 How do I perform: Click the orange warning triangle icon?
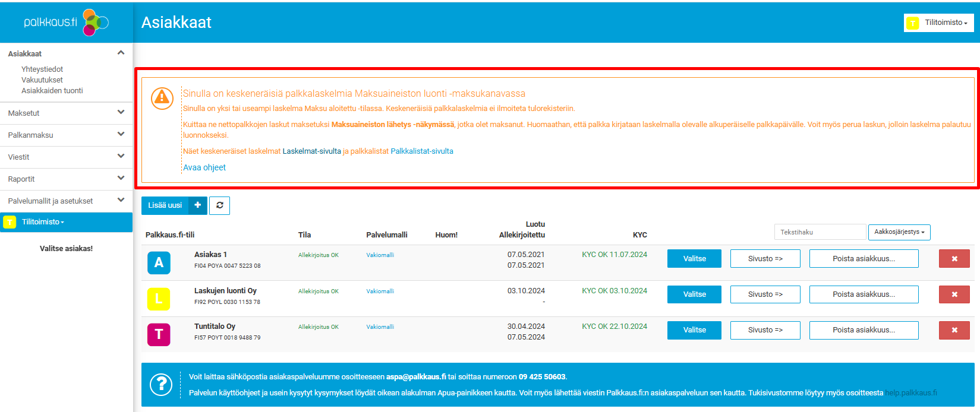coord(162,98)
